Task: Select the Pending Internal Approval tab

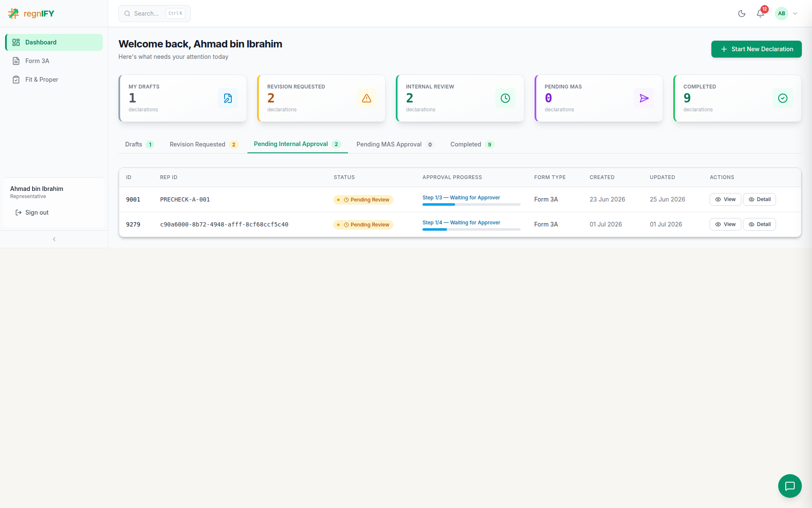Action: [x=297, y=144]
